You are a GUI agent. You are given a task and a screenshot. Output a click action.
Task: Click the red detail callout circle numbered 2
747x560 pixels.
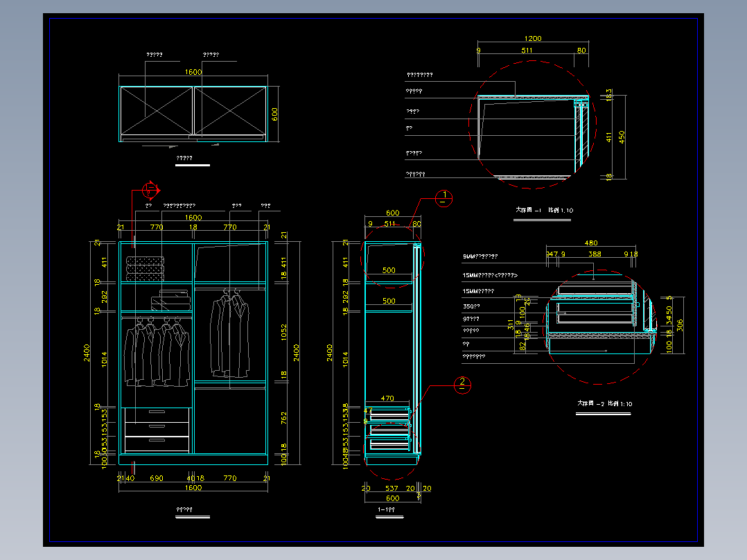point(462,385)
